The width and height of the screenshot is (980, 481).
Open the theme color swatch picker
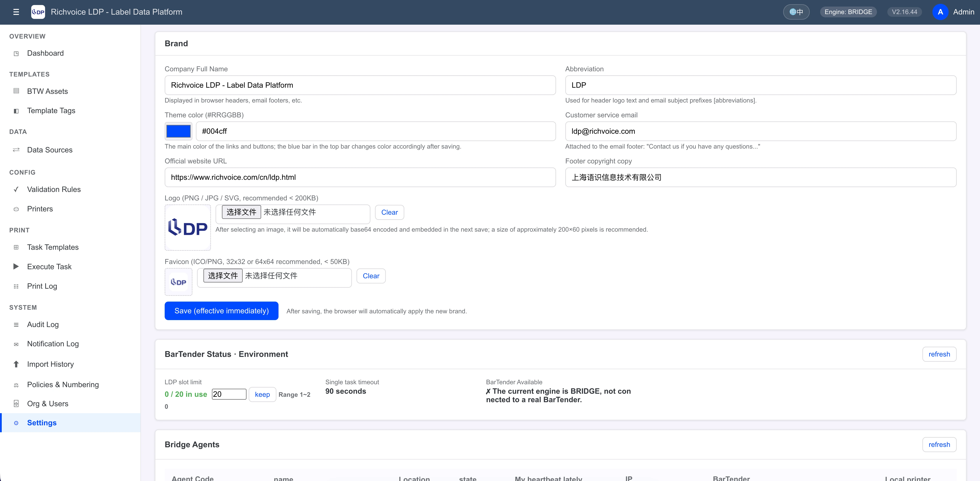(x=178, y=131)
